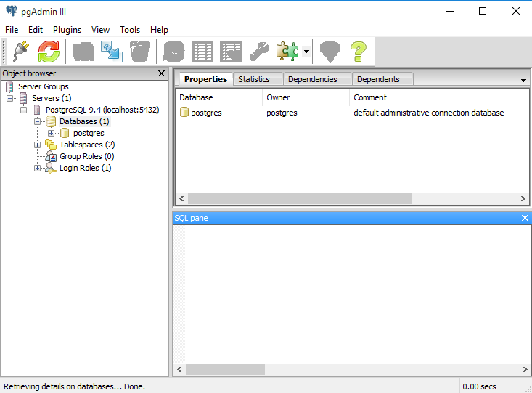Open the SQL help question mark icon
This screenshot has width=532, height=393.
(359, 52)
